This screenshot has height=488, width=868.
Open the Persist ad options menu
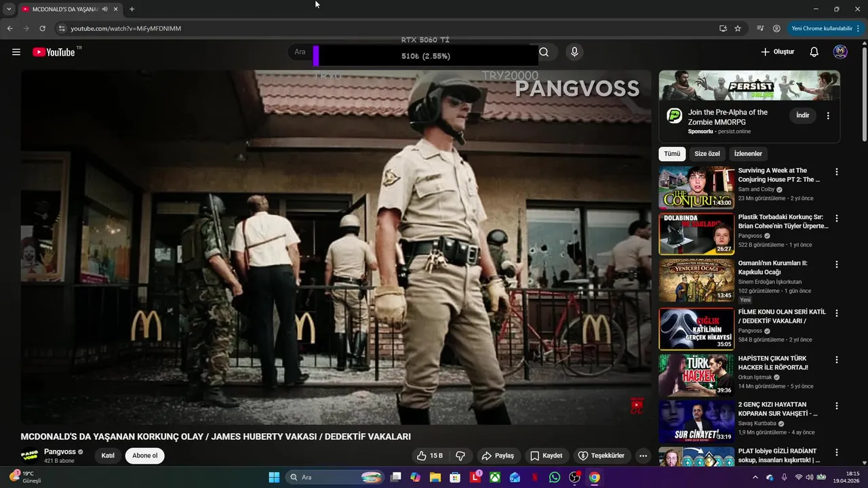(828, 116)
